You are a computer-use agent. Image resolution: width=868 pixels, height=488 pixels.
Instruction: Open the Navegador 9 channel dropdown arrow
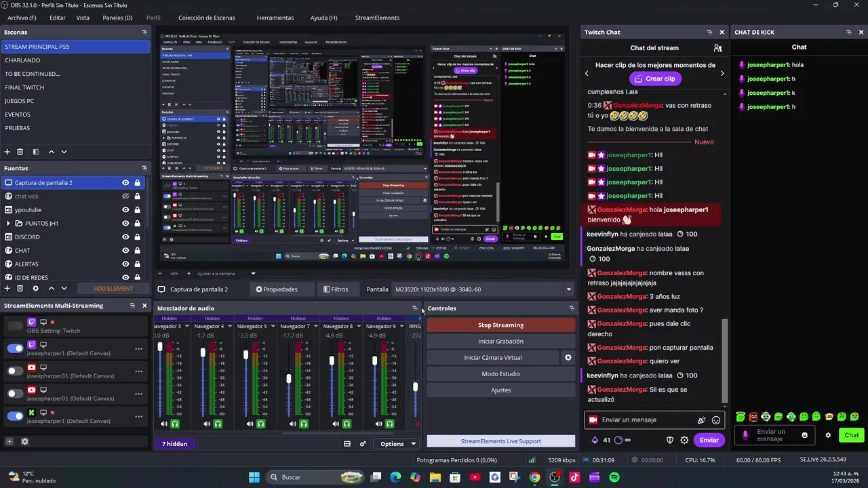tap(401, 326)
